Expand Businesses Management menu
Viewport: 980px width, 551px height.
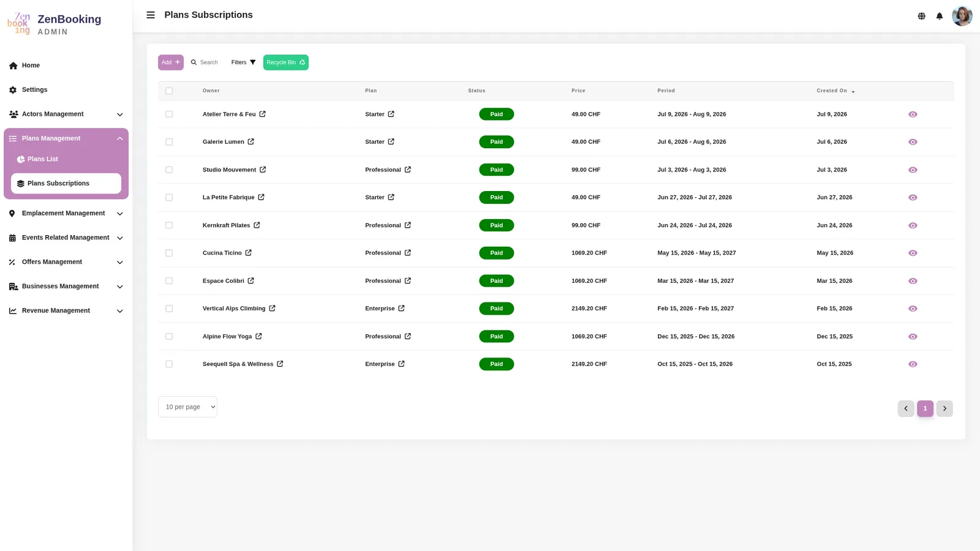(66, 287)
